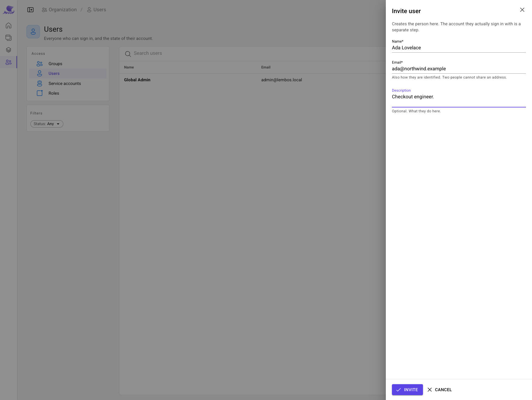532x400 pixels.
Task: Click admin@lembos.local email cell
Action: (x=281, y=80)
